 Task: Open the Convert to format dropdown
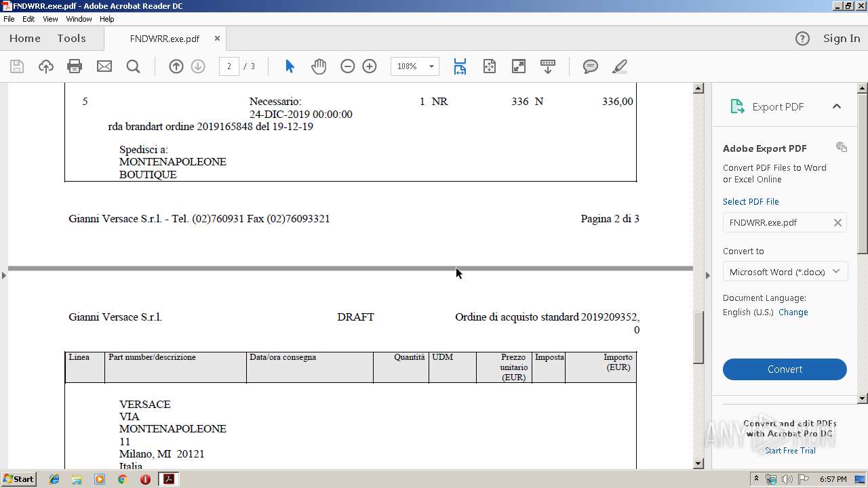pos(785,272)
